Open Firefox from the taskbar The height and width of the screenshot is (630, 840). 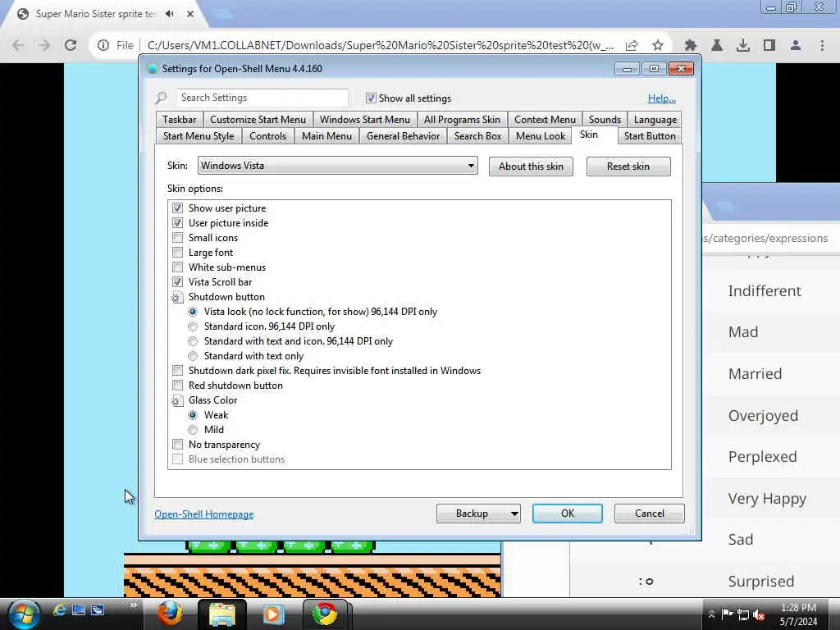coord(169,614)
